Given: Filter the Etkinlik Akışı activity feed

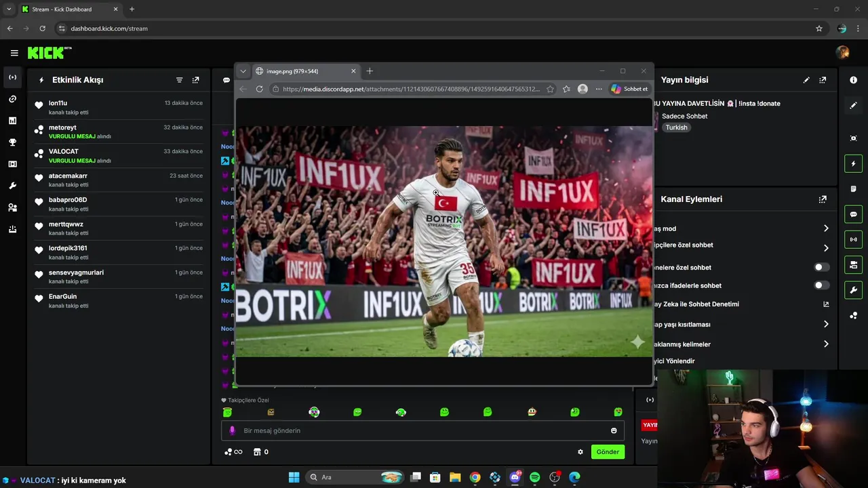Looking at the screenshot, I should [179, 80].
